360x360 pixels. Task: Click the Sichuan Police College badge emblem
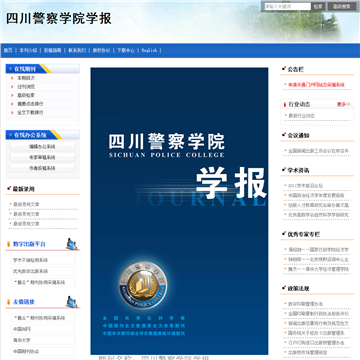tap(143, 286)
